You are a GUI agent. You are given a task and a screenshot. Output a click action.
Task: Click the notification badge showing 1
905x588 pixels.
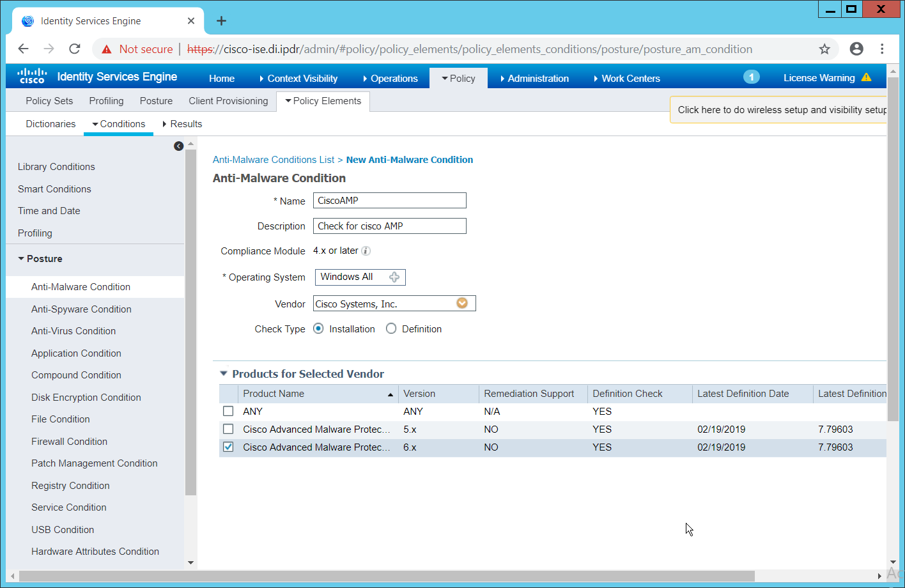click(x=751, y=77)
